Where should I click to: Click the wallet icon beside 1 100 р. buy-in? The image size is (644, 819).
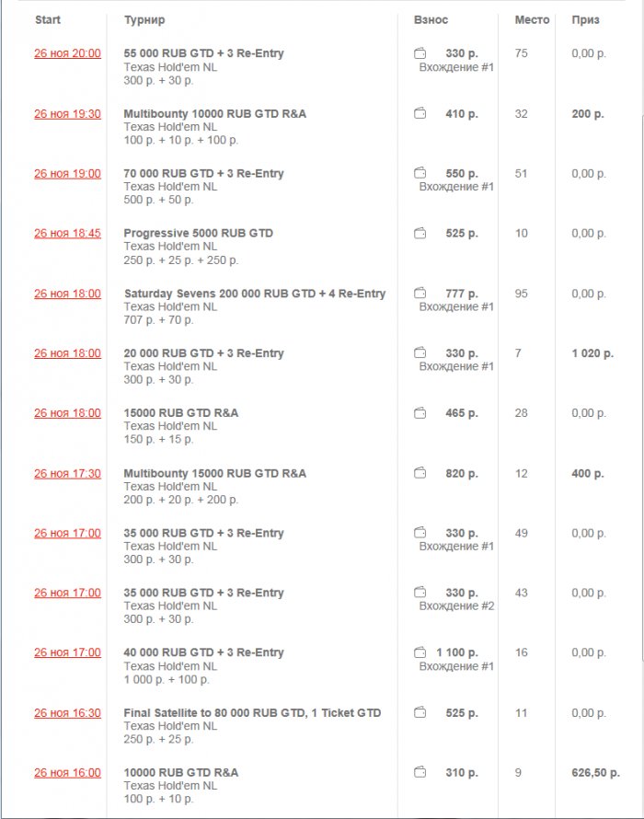pyautogui.click(x=420, y=652)
